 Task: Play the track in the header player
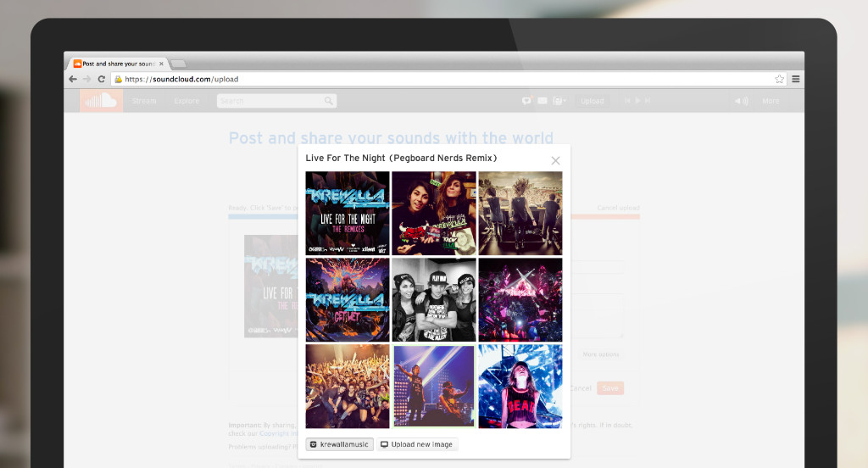click(x=637, y=101)
